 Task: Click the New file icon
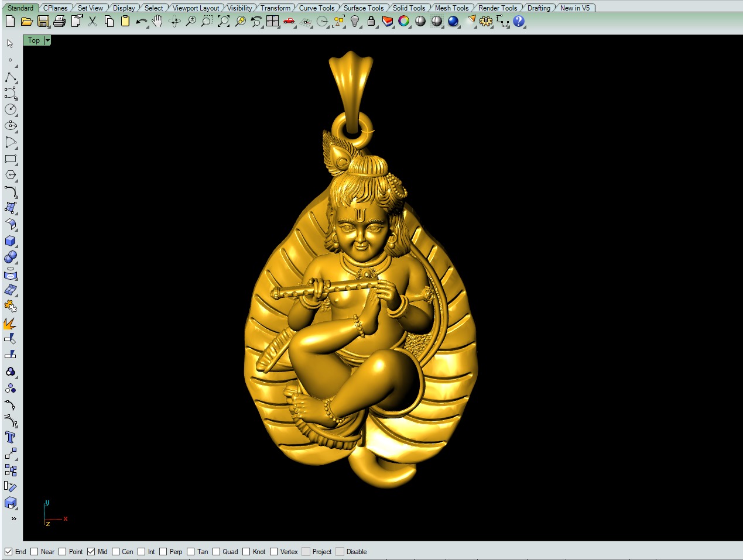coord(10,22)
